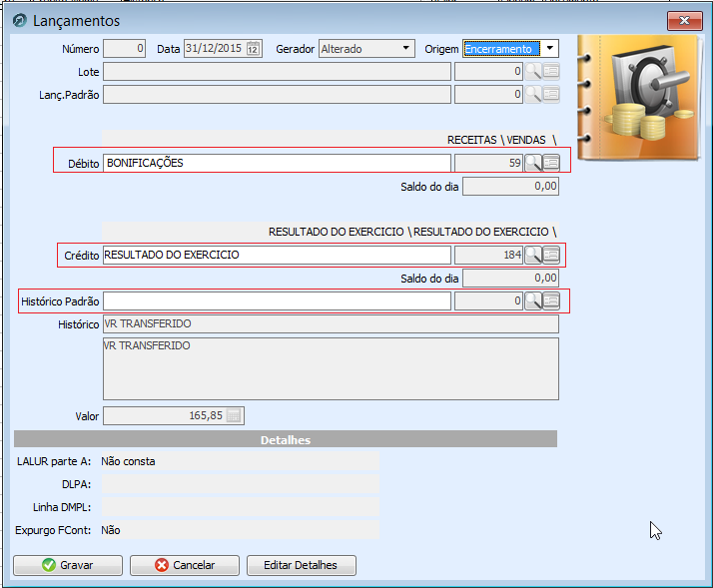Click the Número input field
This screenshot has width=713, height=588.
pyautogui.click(x=124, y=48)
